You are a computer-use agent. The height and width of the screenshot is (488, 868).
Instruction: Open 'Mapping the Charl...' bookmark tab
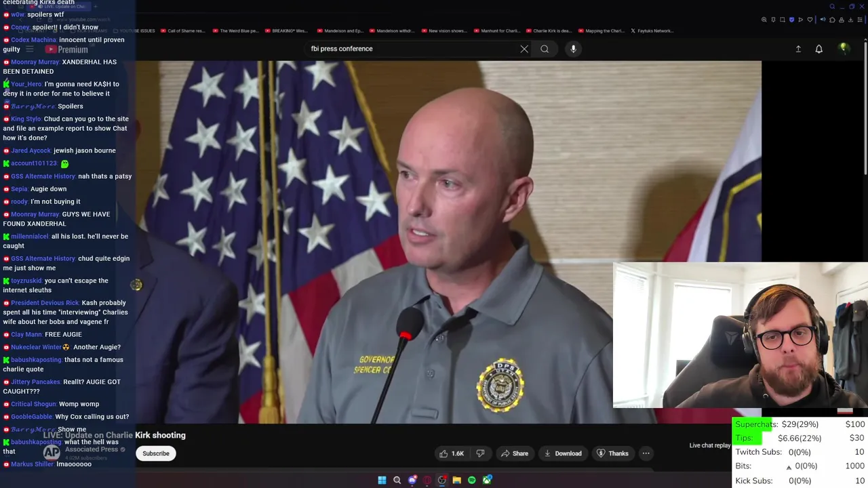[601, 30]
